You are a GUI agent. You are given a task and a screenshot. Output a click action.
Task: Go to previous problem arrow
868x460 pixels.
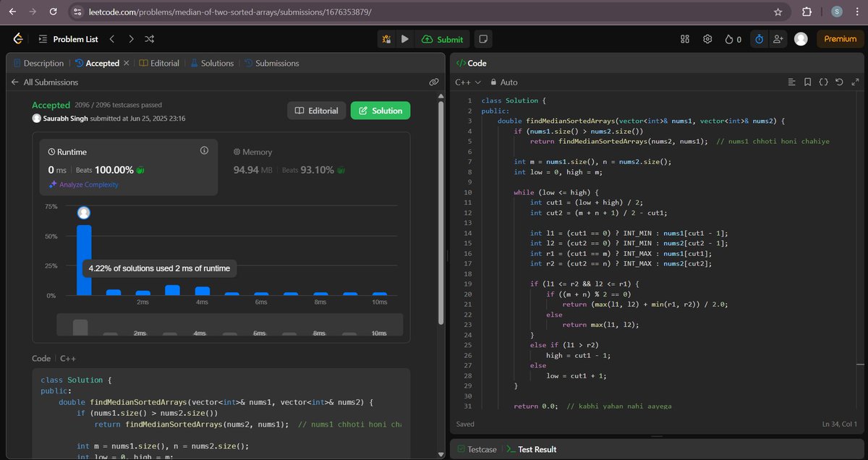point(112,39)
